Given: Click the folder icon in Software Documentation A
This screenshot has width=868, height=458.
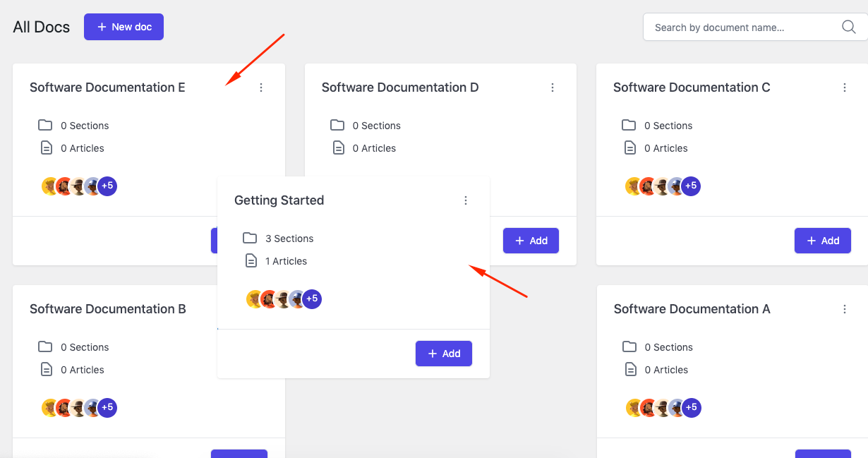Looking at the screenshot, I should pos(629,346).
